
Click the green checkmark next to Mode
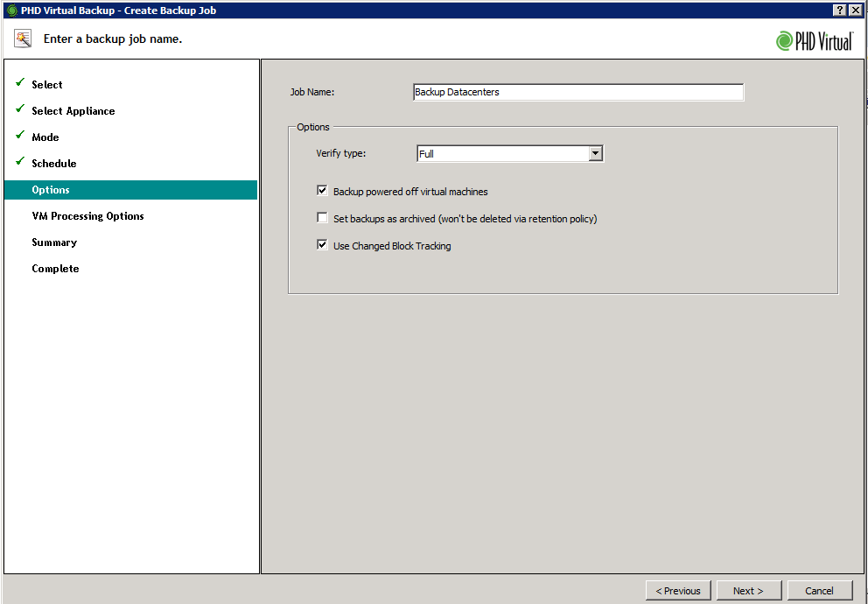pos(20,135)
